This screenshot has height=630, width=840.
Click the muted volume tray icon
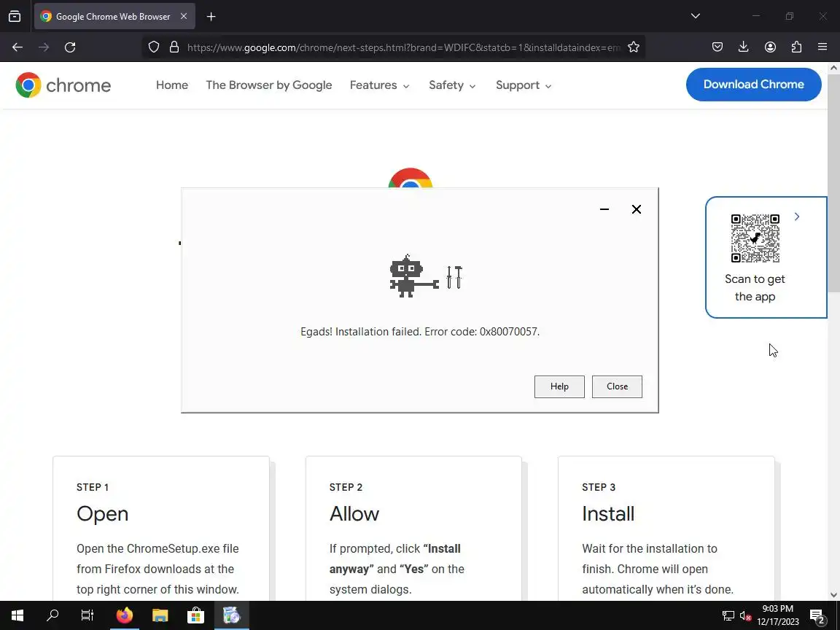745,616
